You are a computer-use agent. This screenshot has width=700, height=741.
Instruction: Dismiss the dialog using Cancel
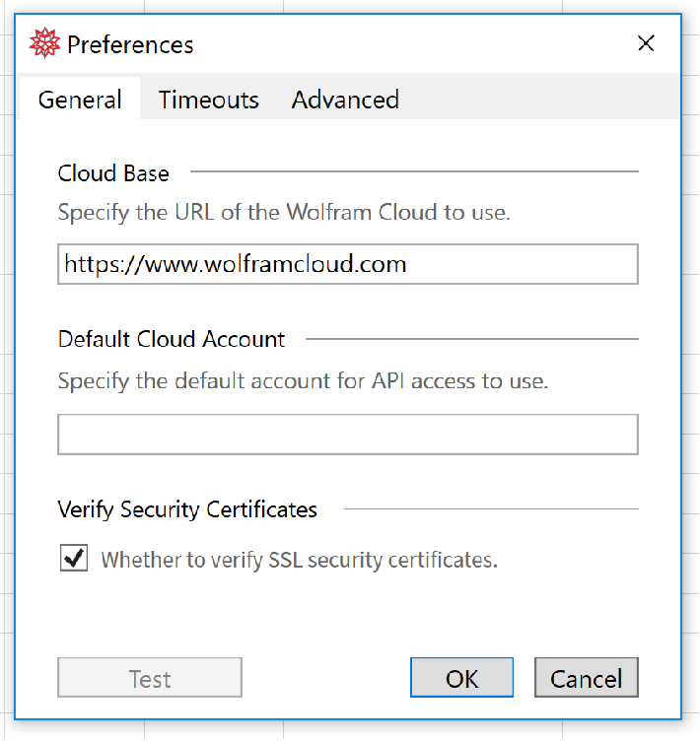(586, 678)
